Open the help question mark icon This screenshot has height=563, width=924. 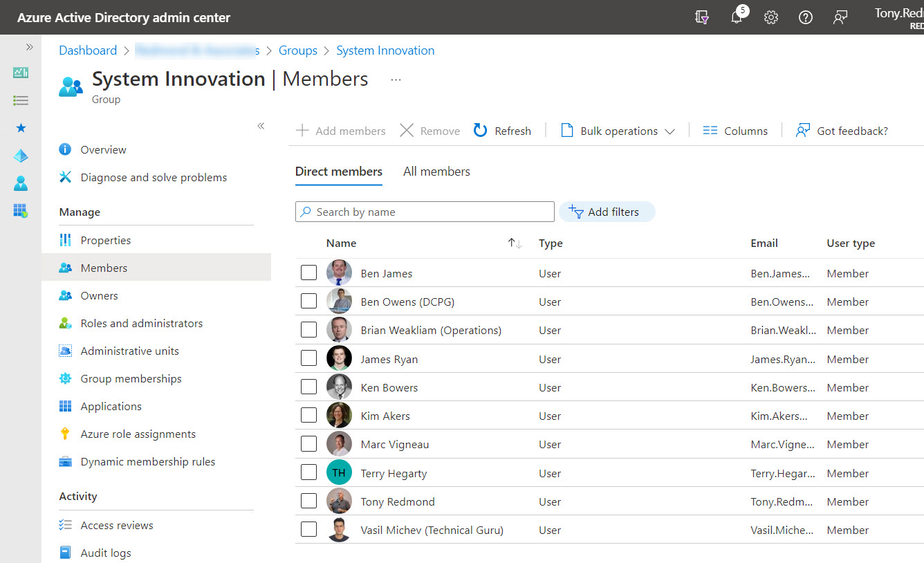pos(806,17)
